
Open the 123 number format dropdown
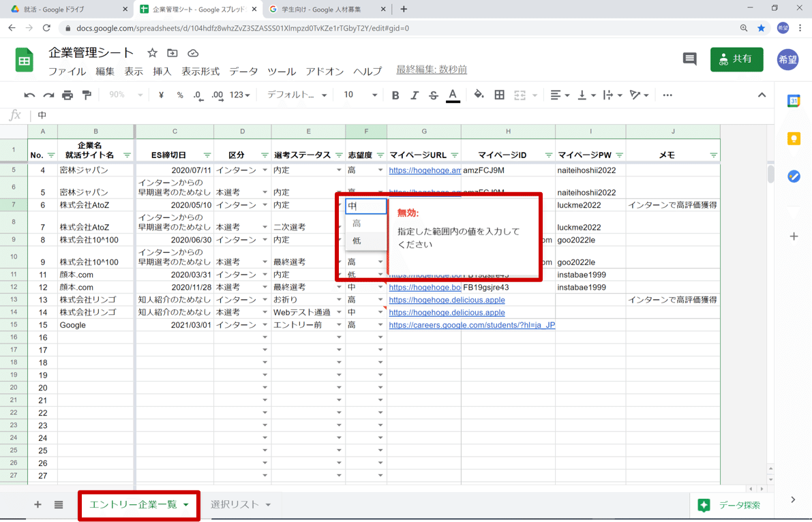click(240, 95)
